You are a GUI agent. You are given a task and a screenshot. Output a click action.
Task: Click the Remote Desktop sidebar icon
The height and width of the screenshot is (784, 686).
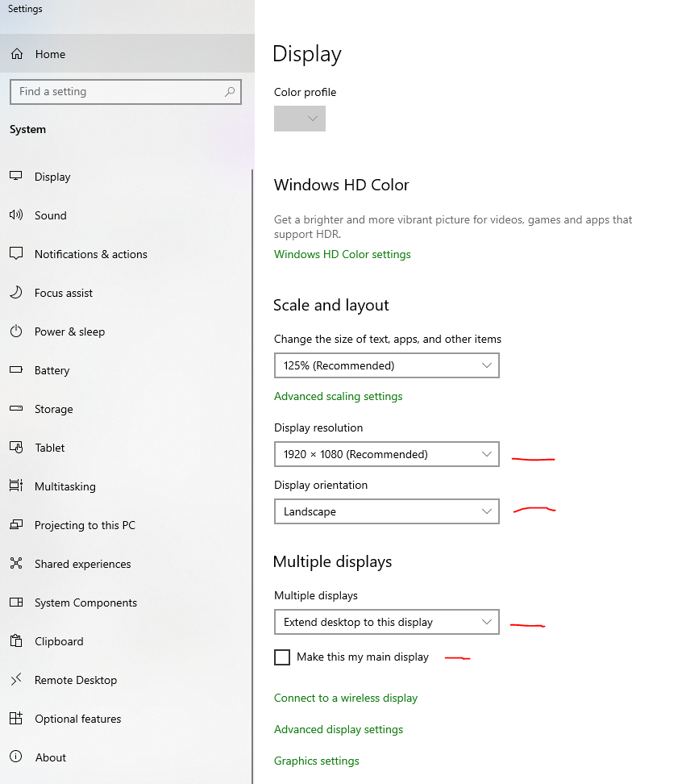17,680
